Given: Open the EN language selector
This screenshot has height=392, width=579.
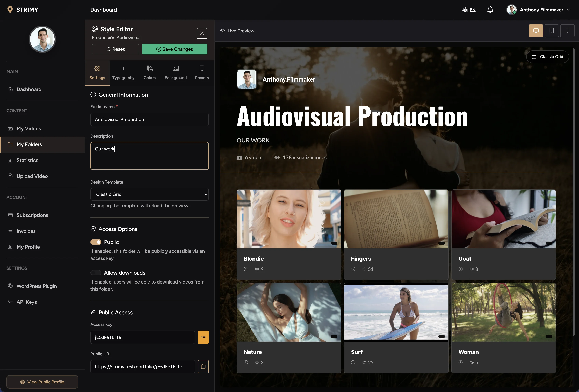Looking at the screenshot, I should click(469, 9).
